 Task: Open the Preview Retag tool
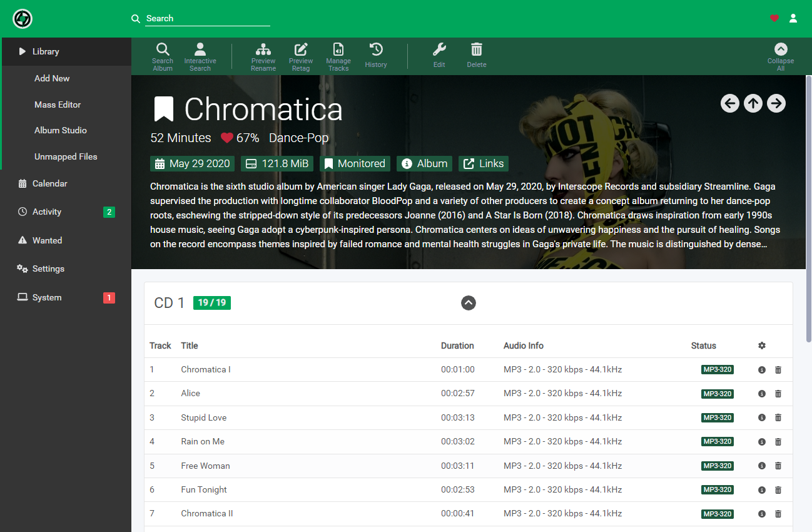click(x=301, y=56)
